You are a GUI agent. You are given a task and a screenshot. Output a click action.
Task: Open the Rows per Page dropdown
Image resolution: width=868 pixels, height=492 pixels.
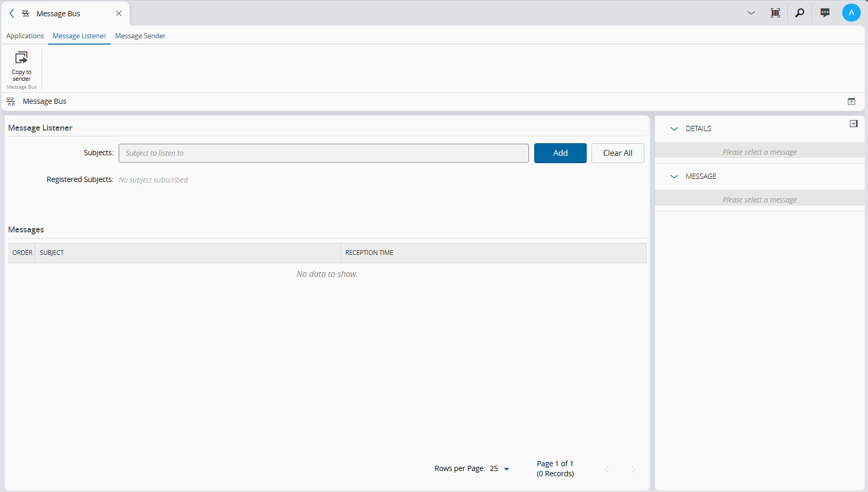coord(500,468)
